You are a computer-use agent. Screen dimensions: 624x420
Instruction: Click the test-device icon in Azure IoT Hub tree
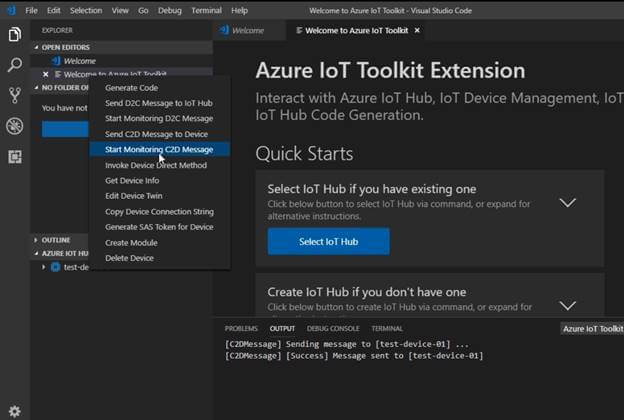coord(55,267)
